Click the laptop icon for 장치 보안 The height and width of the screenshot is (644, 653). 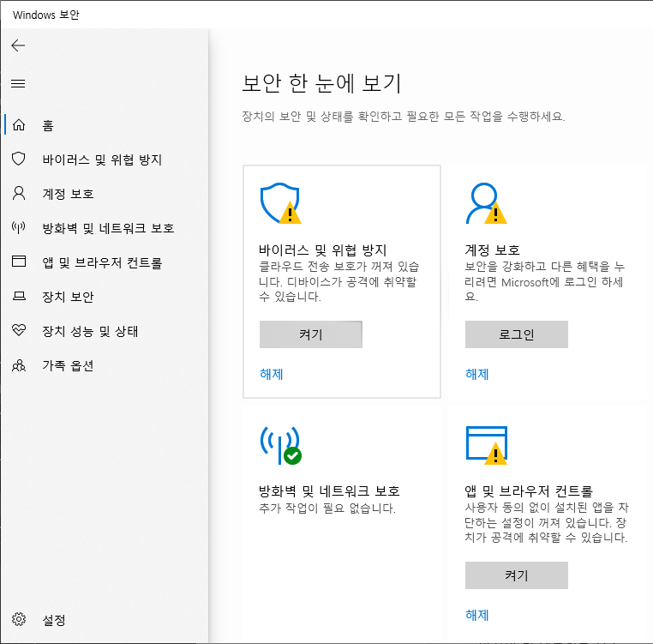coord(19,296)
